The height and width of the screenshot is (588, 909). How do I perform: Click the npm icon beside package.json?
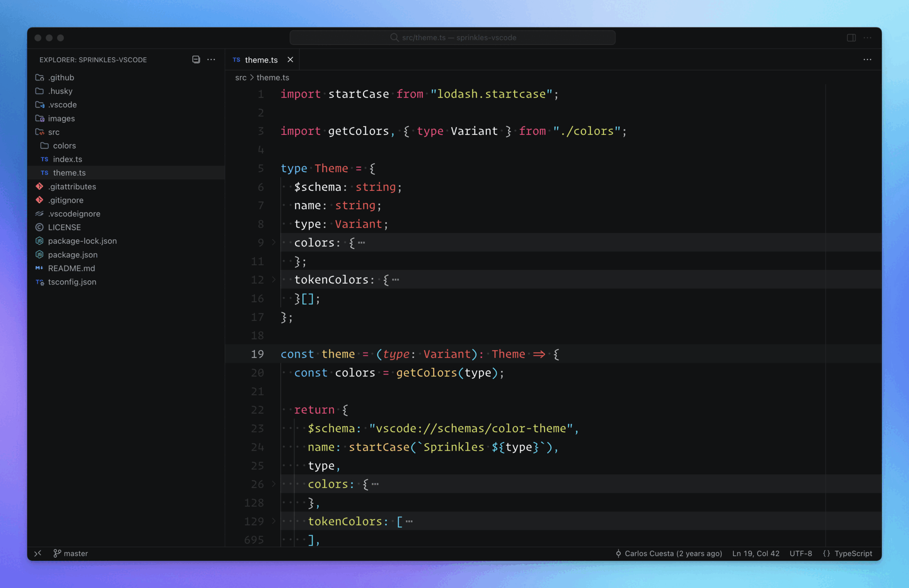click(39, 255)
